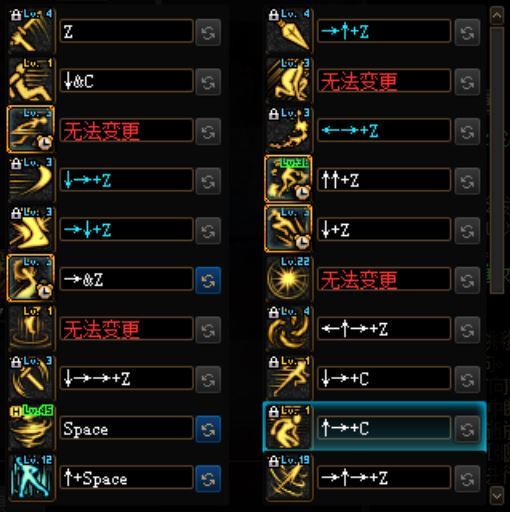Viewport: 510px width, 512px height.
Task: Reset the ↑+Space command with blue refresh button
Action: coord(208,479)
